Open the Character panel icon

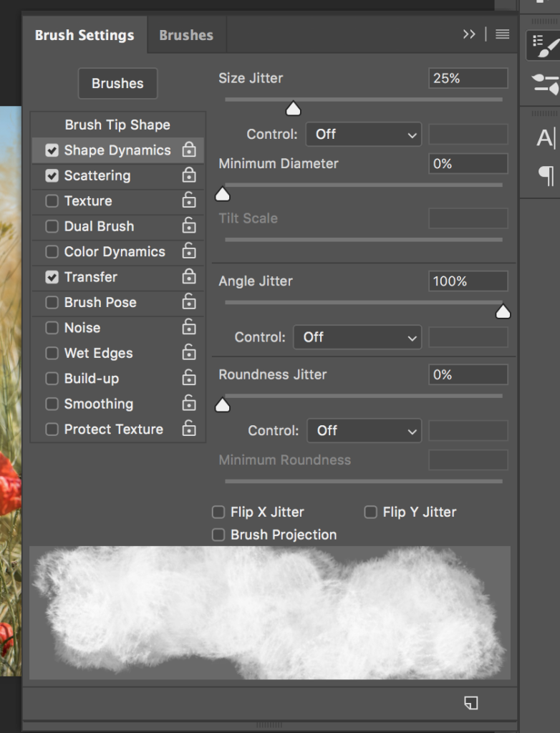pos(546,138)
